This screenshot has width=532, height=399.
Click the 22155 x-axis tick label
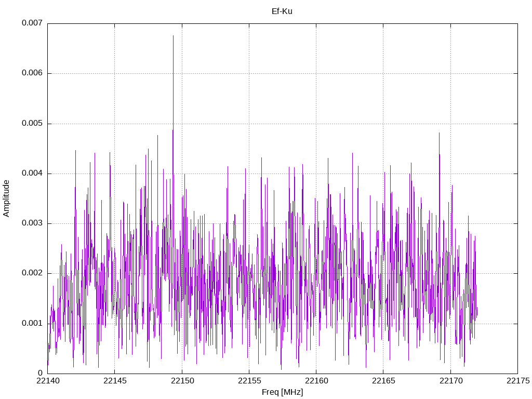[x=249, y=381]
